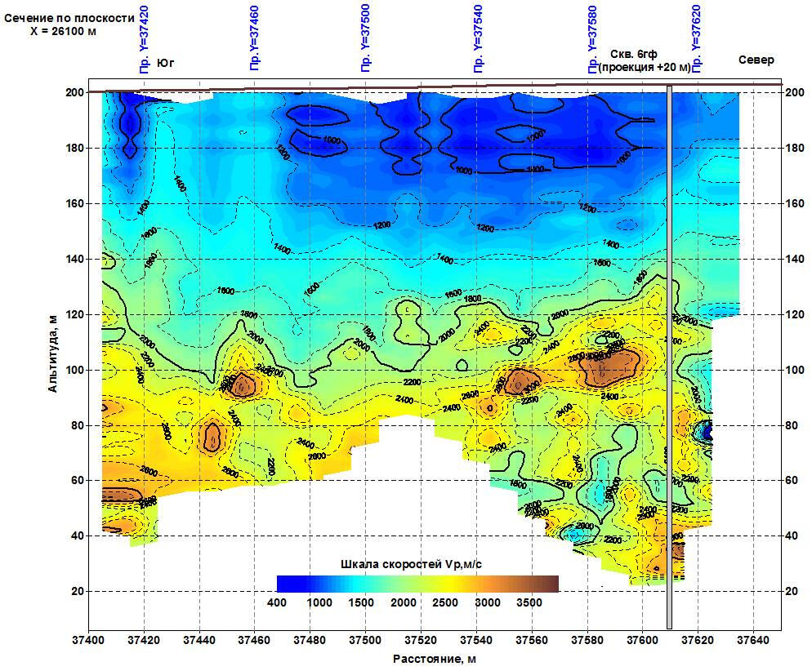
Task: Click the "Сечение по плоскости" title text
Action: (69, 18)
